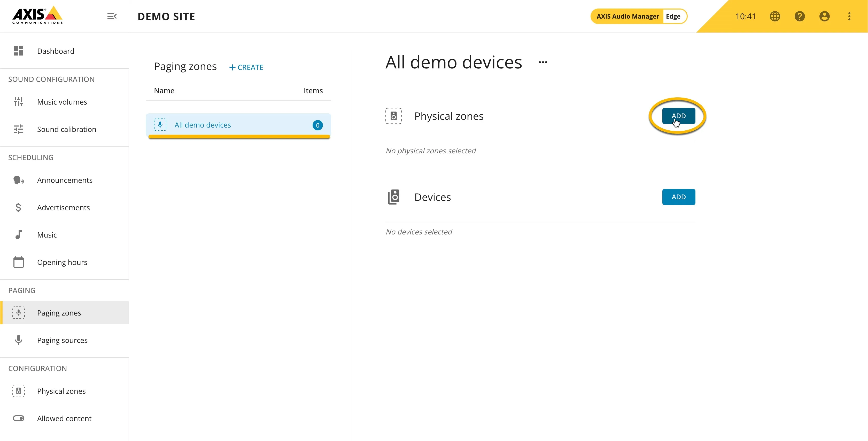
Task: Open Advertisements scheduling
Action: [64, 207]
